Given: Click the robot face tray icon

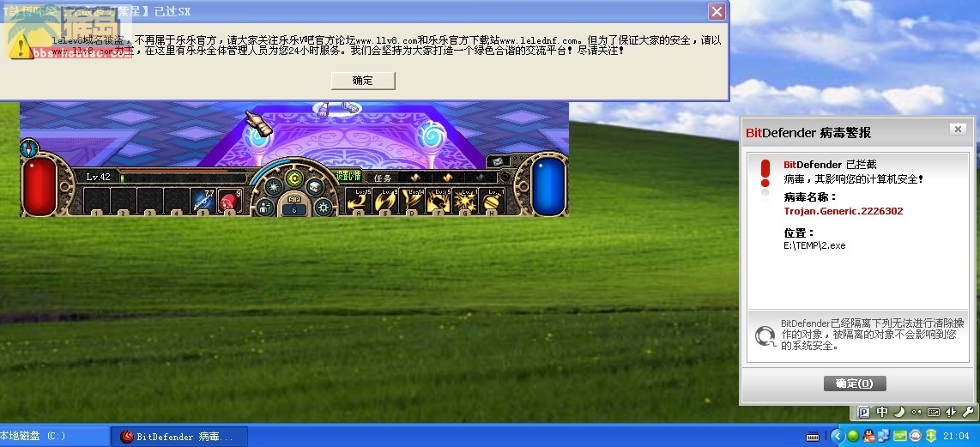Looking at the screenshot, I should click(x=916, y=436).
